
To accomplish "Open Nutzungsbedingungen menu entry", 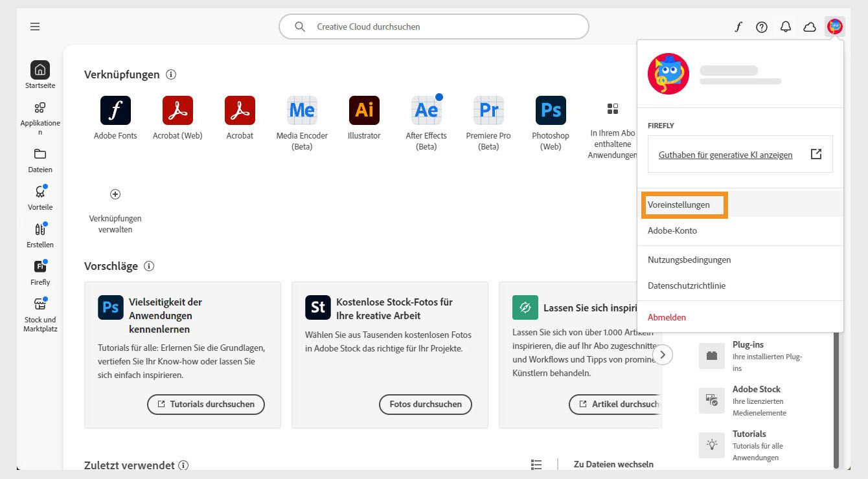I will click(x=740, y=260).
